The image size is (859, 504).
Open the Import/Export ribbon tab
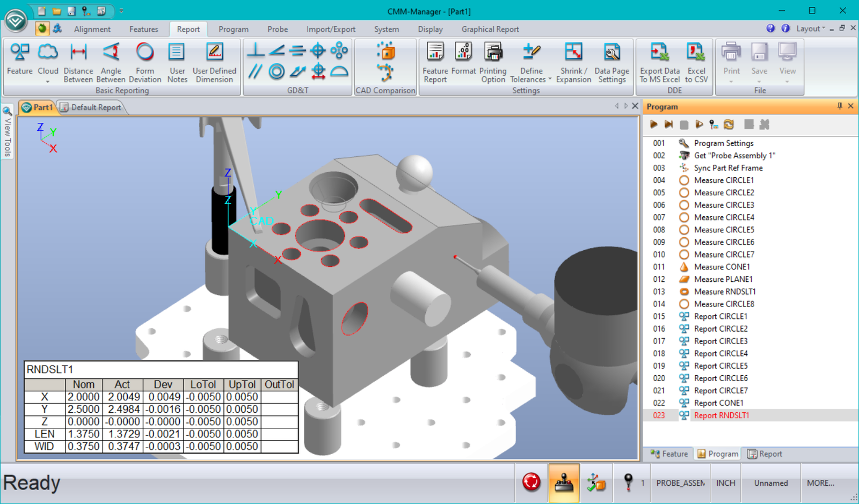[331, 29]
